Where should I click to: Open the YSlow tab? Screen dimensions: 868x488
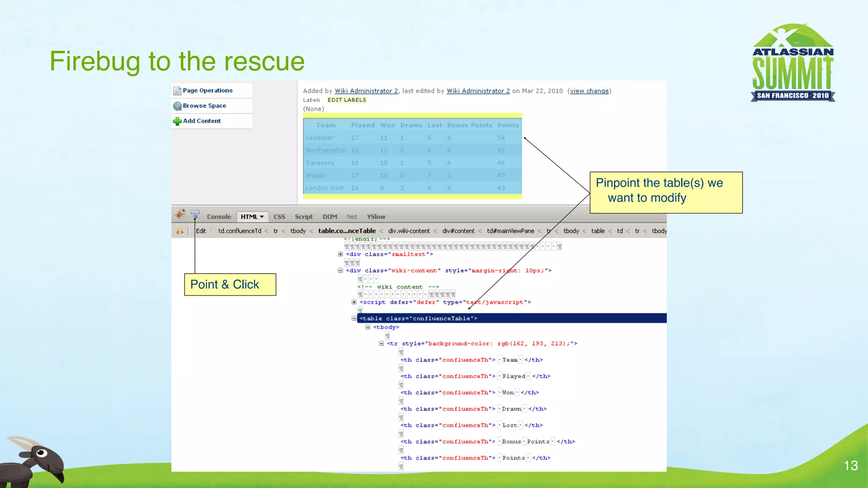[x=376, y=217]
